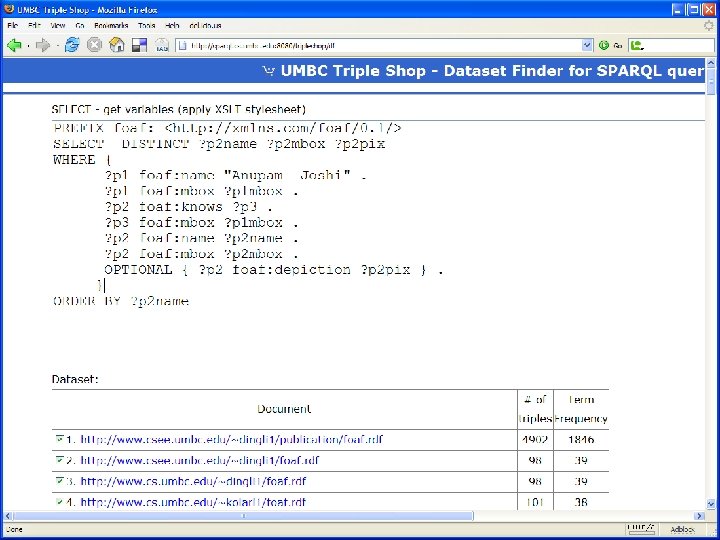Click the 'ORDER BY ?p2name' query line
This screenshot has height=540, width=720.
click(x=121, y=301)
